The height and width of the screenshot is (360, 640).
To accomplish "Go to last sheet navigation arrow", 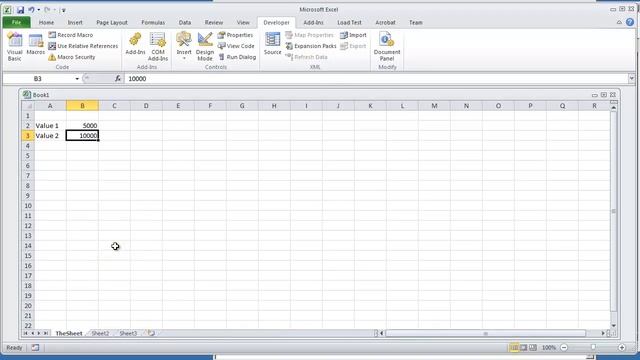I will tap(46, 333).
